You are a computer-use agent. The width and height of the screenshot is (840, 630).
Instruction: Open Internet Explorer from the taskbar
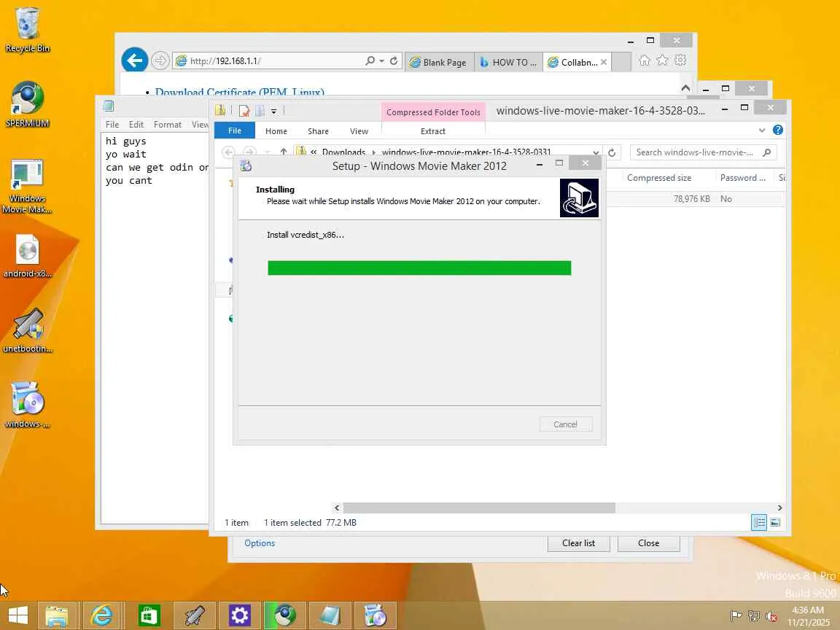[x=101, y=615]
